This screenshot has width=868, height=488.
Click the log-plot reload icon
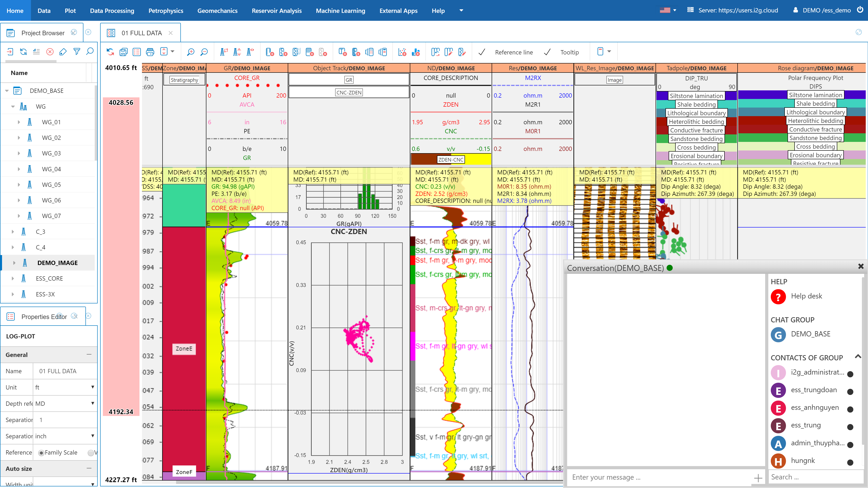tap(110, 52)
